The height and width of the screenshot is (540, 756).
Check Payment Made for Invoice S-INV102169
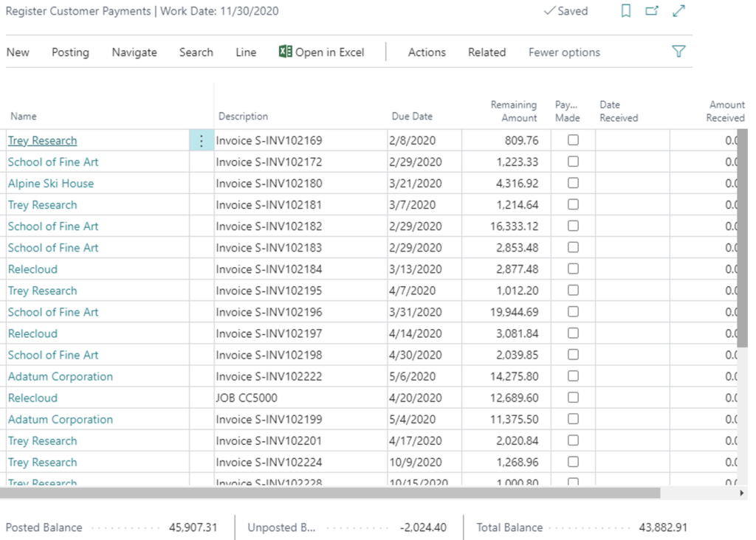pyautogui.click(x=572, y=140)
